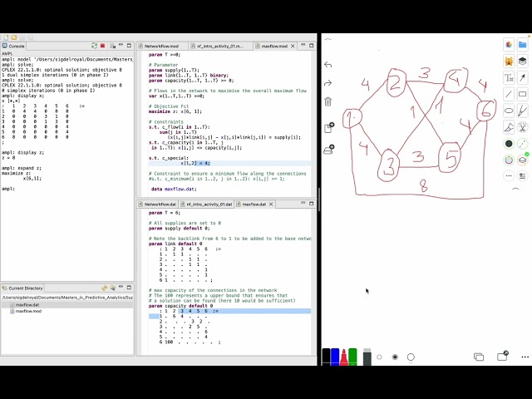
Task: Collapse the top-left chevron of whiteboard
Action: click(328, 39)
